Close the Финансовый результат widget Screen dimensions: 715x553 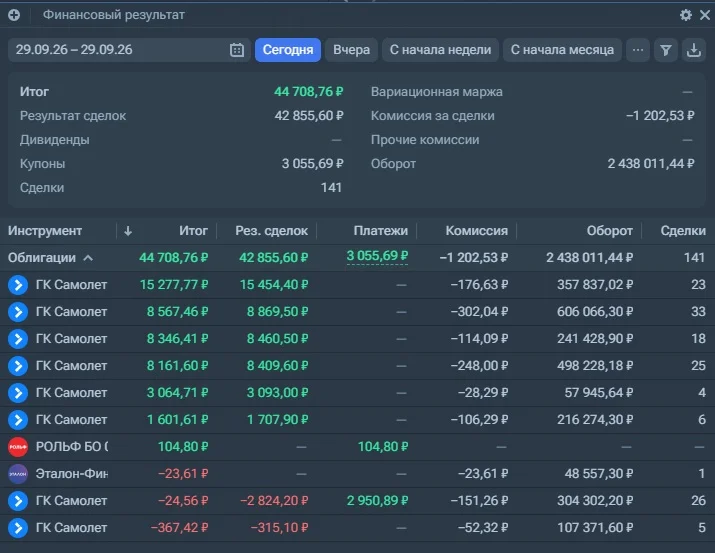pyautogui.click(x=705, y=15)
